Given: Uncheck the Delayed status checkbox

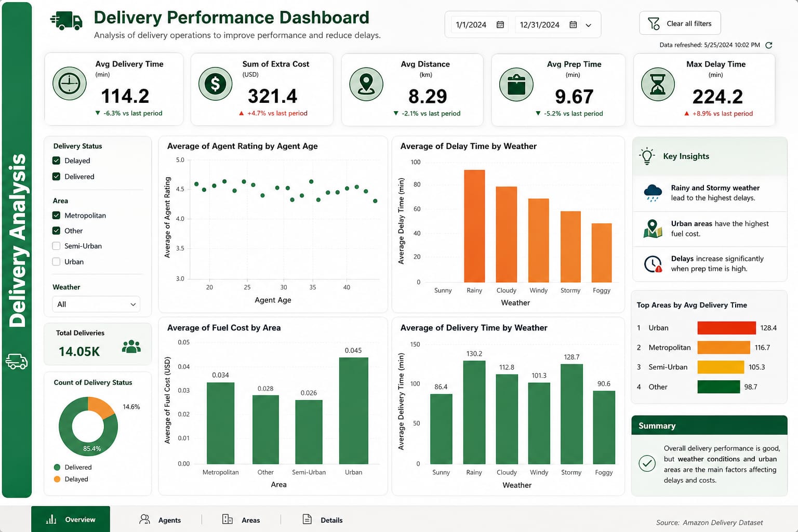Looking at the screenshot, I should pos(56,161).
